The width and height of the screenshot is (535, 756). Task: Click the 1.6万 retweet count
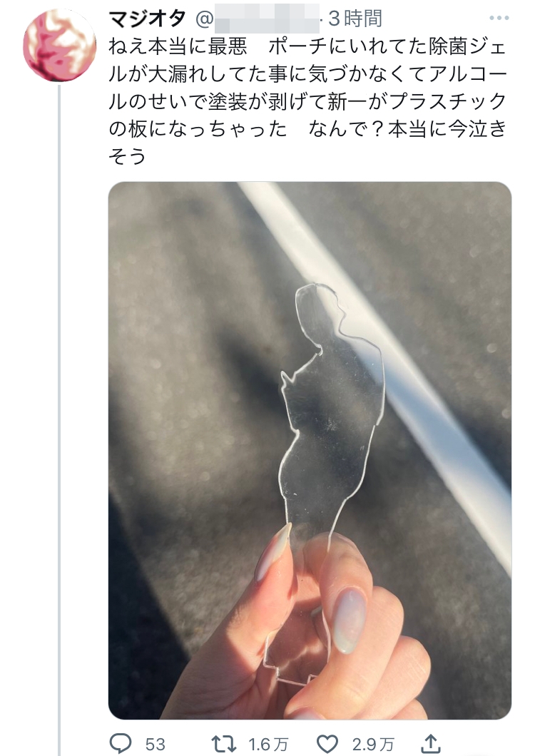(x=269, y=744)
